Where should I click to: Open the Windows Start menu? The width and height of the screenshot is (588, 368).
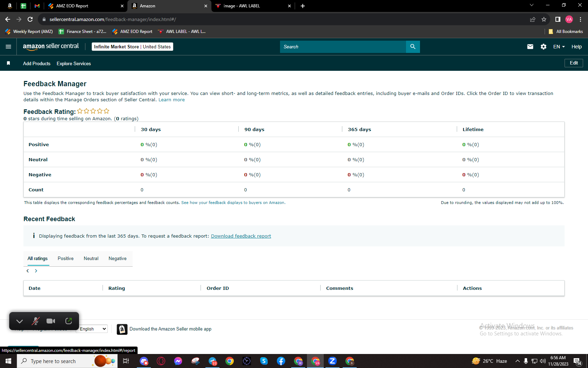8,361
